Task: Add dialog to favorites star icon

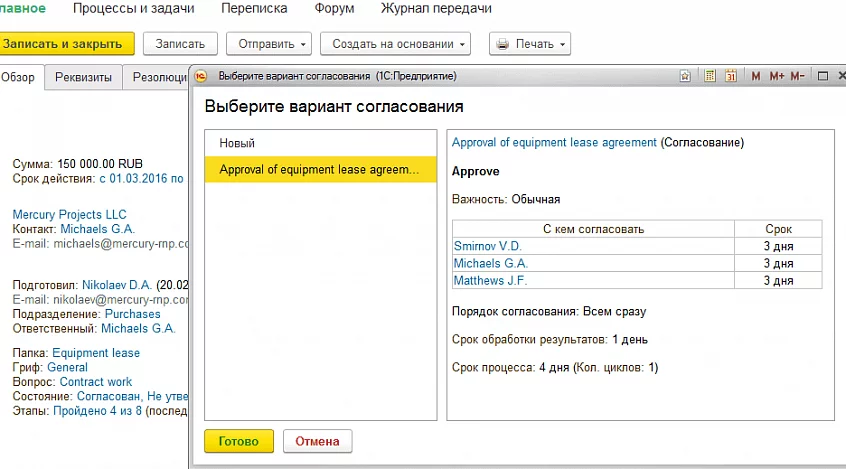Action: pyautogui.click(x=685, y=76)
